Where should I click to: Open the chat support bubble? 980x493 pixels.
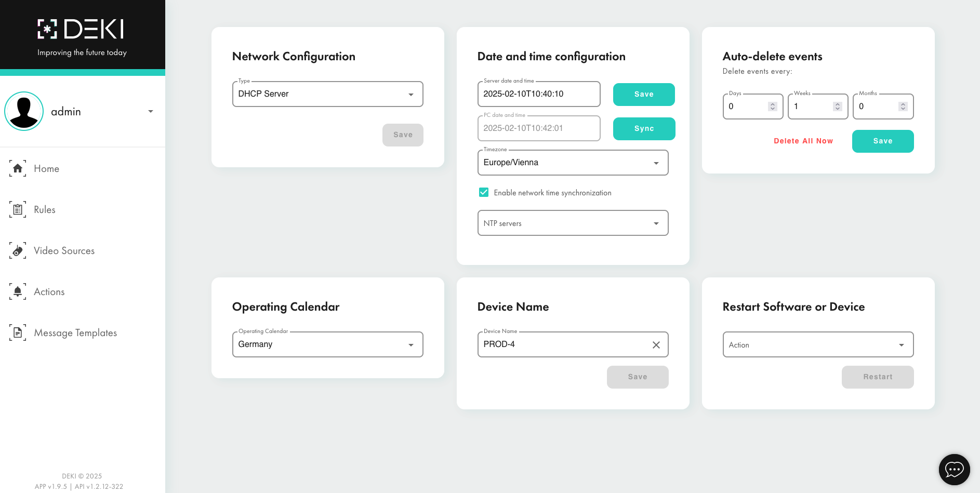(x=954, y=469)
